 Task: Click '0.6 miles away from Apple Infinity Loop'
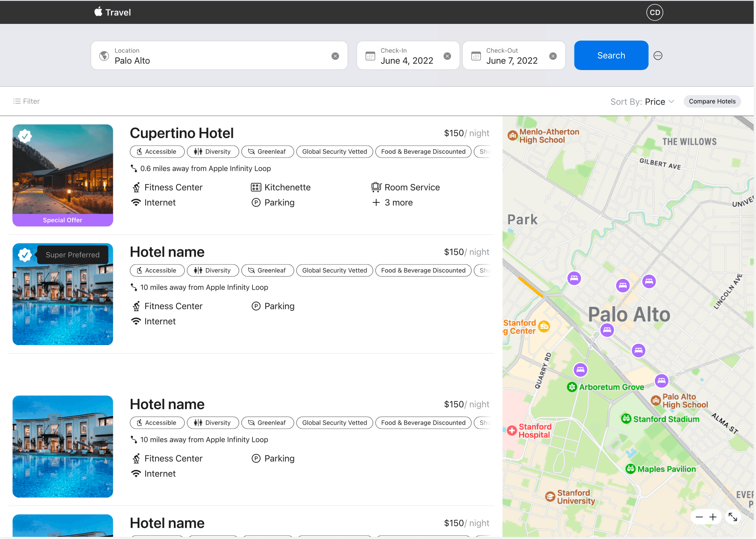click(x=205, y=169)
